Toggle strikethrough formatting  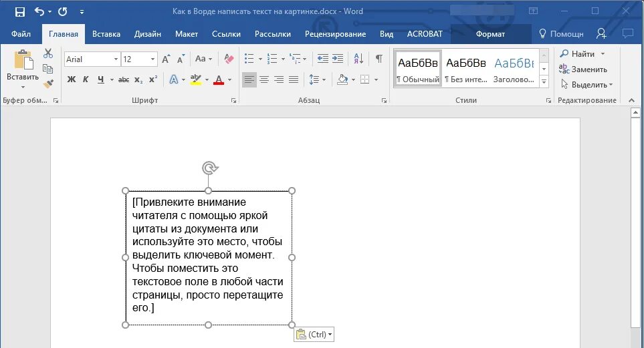point(124,79)
